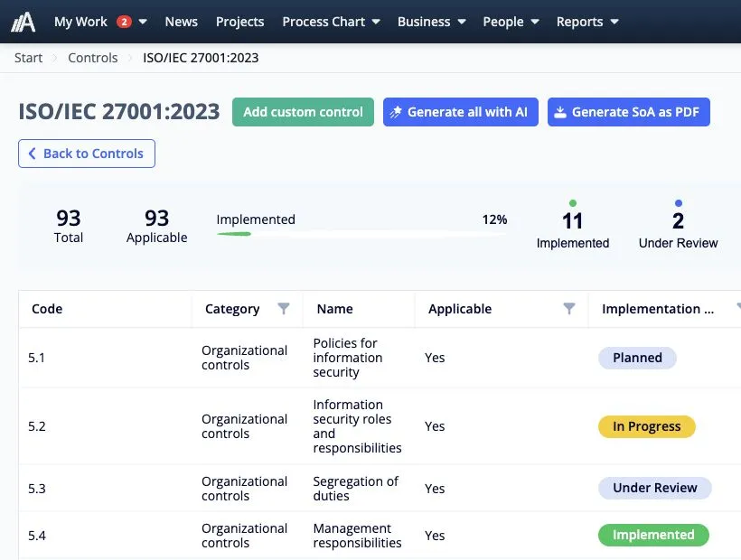
Task: Click the Add custom control button
Action: coord(303,112)
